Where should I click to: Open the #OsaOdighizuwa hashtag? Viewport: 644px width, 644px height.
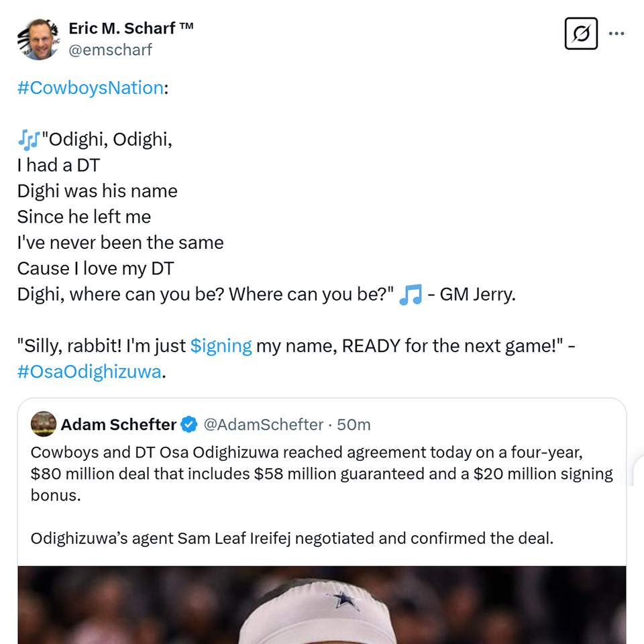[x=89, y=372]
